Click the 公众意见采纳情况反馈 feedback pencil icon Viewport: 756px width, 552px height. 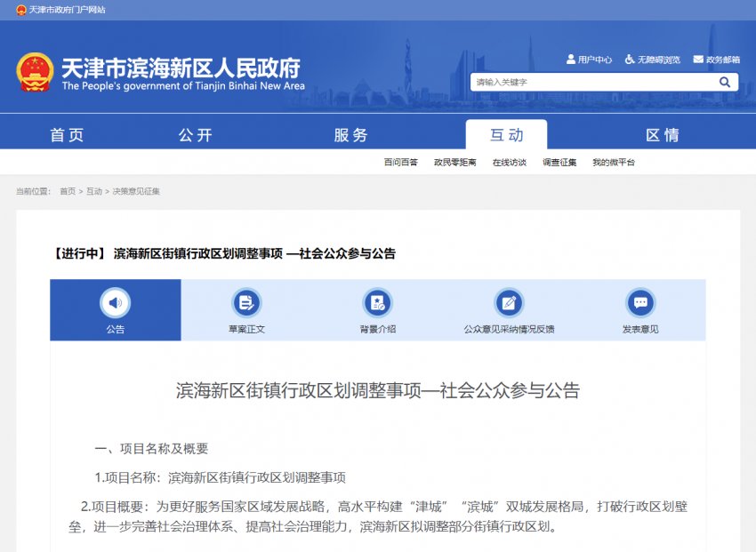point(507,304)
